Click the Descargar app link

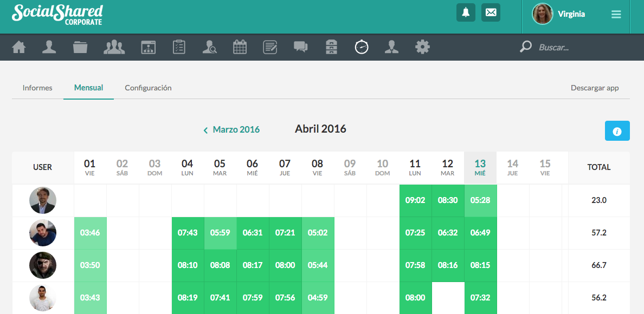[x=595, y=88]
